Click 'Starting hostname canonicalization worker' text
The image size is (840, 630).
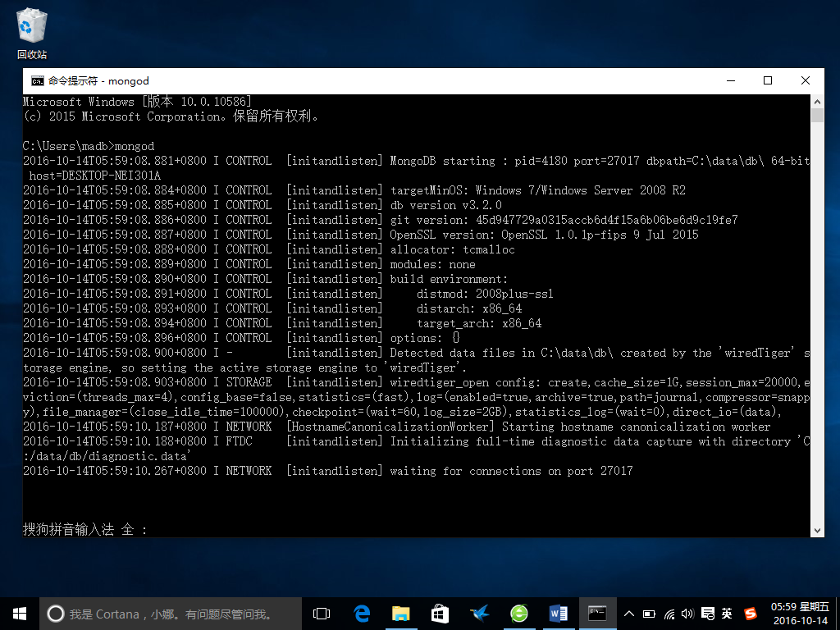[x=636, y=427]
